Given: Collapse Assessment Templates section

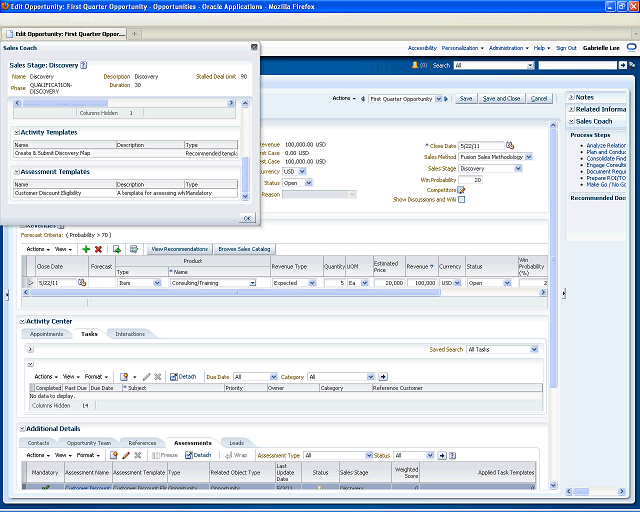Looking at the screenshot, I should click(x=17, y=172).
